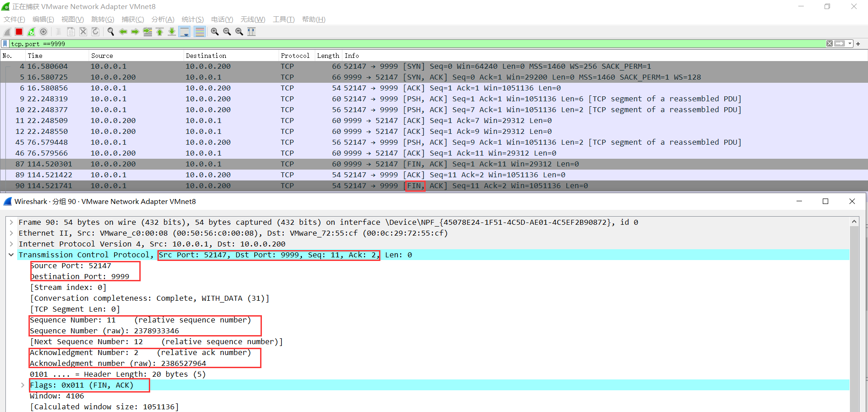Screen dimensions: 868x412
Task: Sort packets by No. column
Action: tap(13, 56)
